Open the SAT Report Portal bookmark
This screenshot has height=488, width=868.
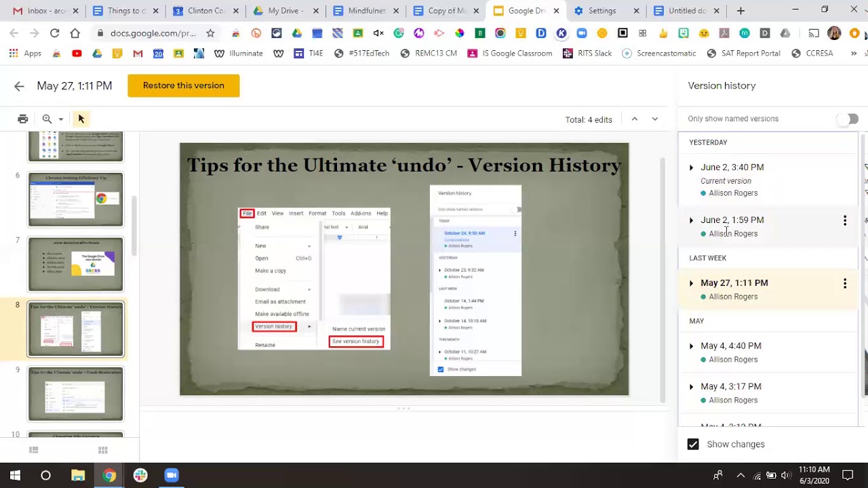coord(743,54)
